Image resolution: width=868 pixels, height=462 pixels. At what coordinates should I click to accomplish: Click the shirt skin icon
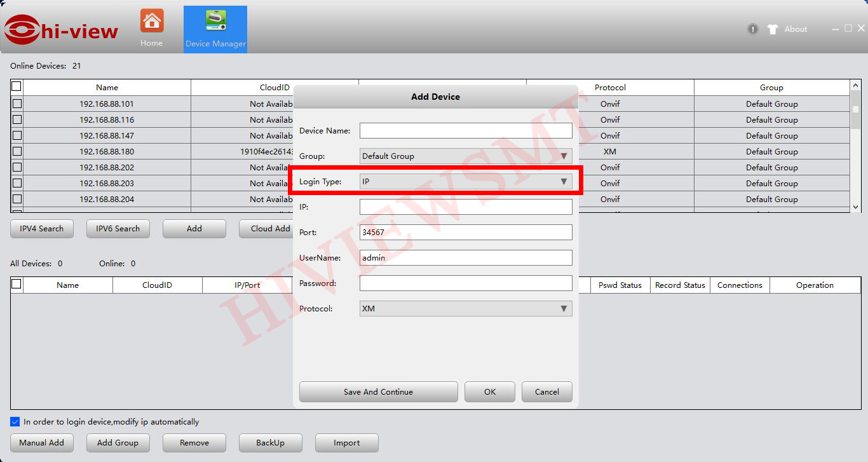(x=773, y=29)
